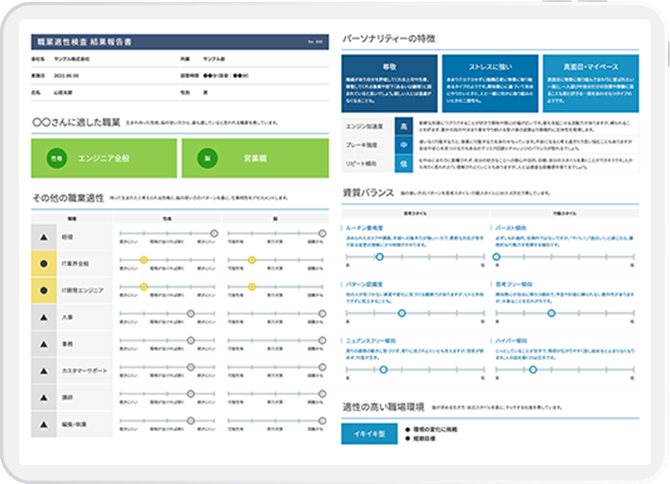670x484 pixels.
Task: Click the ハイパー傾向 trait title
Action: coord(511,341)
